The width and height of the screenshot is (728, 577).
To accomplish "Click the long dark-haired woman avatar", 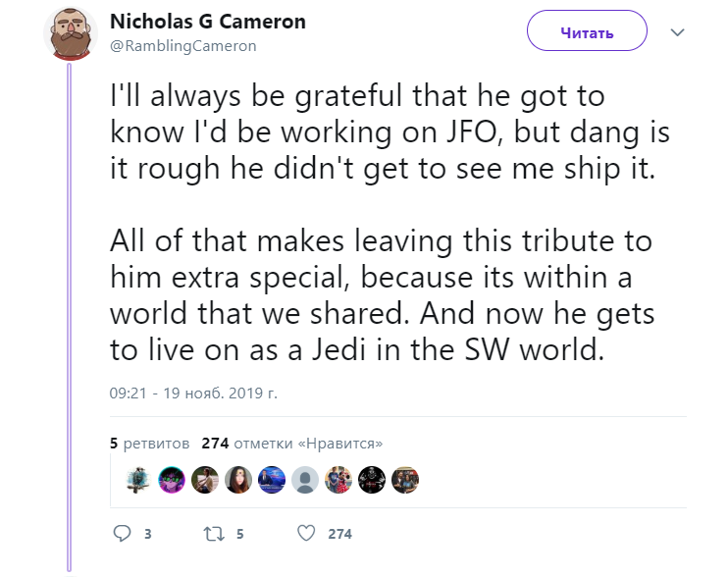I will [238, 479].
